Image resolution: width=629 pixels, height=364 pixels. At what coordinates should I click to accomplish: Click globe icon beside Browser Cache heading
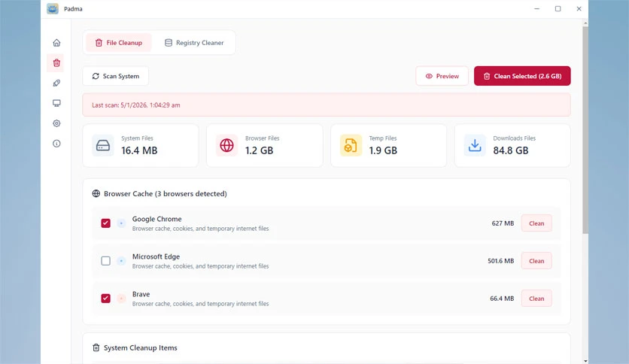click(96, 193)
